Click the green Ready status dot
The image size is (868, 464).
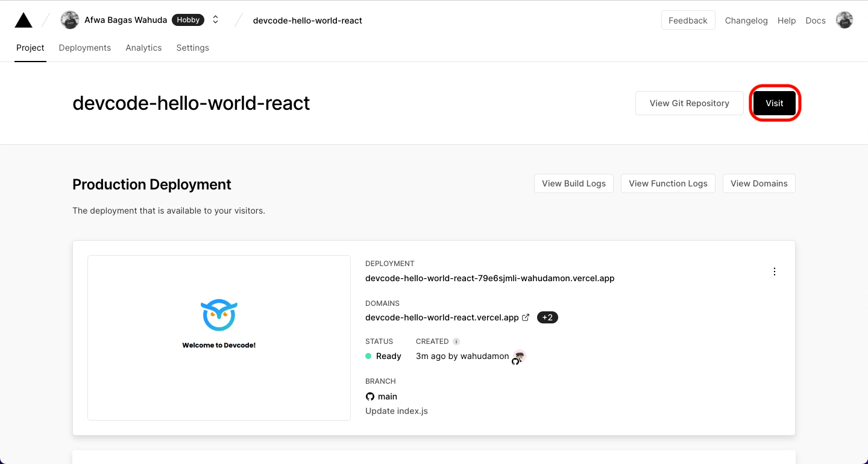coord(368,356)
